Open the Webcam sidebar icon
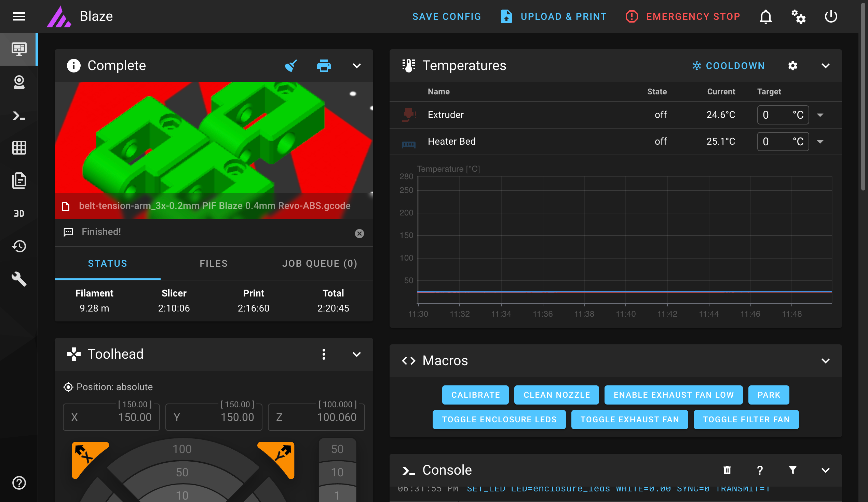The width and height of the screenshot is (868, 502). (x=19, y=82)
